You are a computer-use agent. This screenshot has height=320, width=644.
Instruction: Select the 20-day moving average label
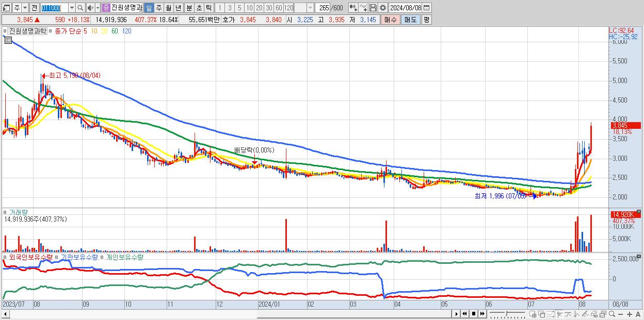click(x=104, y=31)
